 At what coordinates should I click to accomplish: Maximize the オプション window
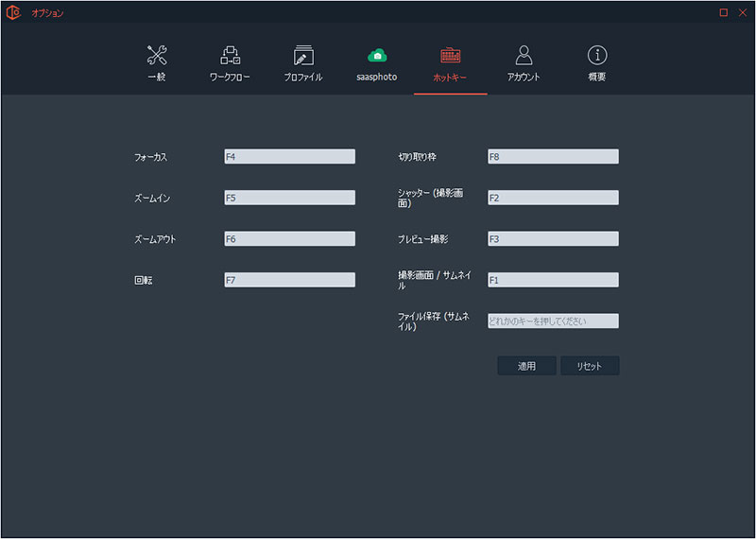pyautogui.click(x=723, y=12)
